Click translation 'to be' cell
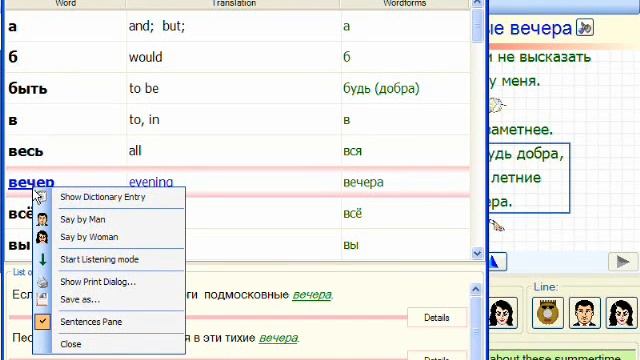Image resolution: width=640 pixels, height=360 pixels. 144,88
